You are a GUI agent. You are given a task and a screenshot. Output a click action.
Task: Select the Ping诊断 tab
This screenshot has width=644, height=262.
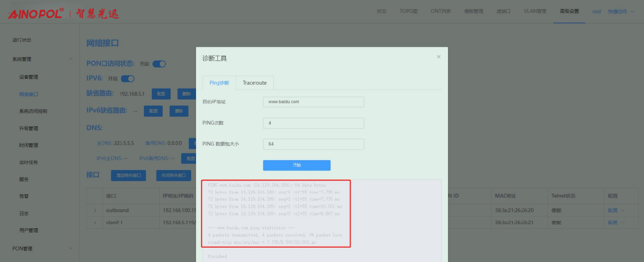[219, 83]
